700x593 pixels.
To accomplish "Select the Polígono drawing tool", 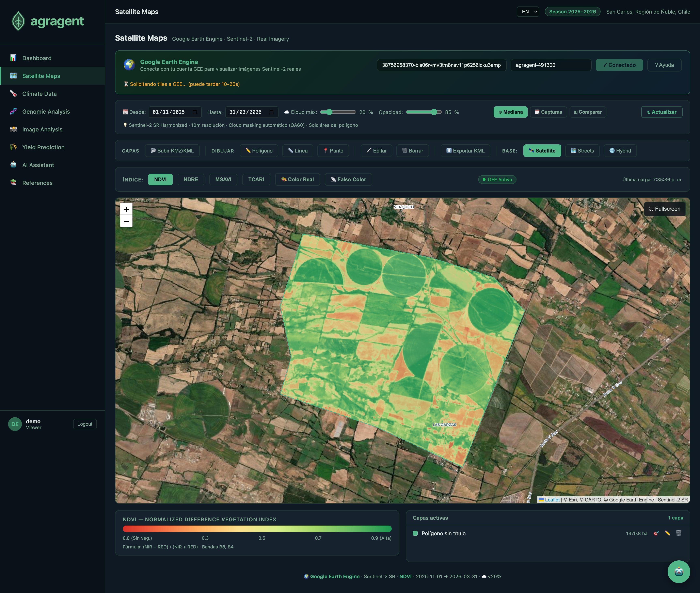I will 259,151.
